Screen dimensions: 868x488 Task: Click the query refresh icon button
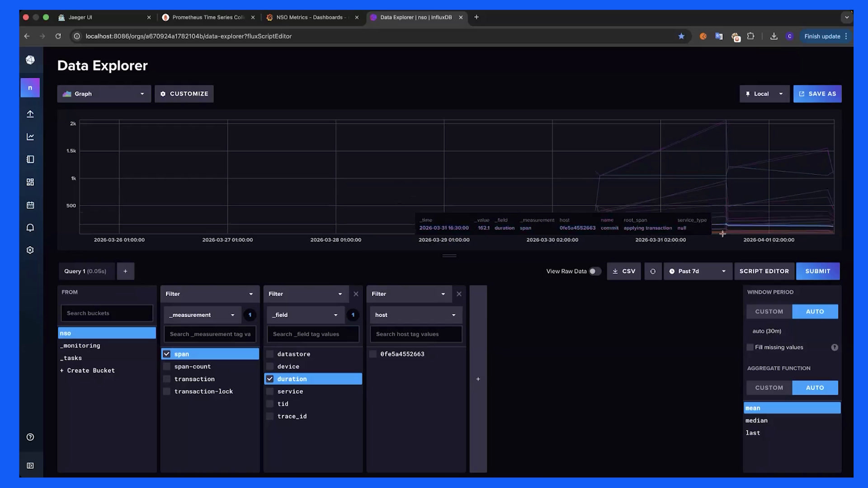[653, 271]
